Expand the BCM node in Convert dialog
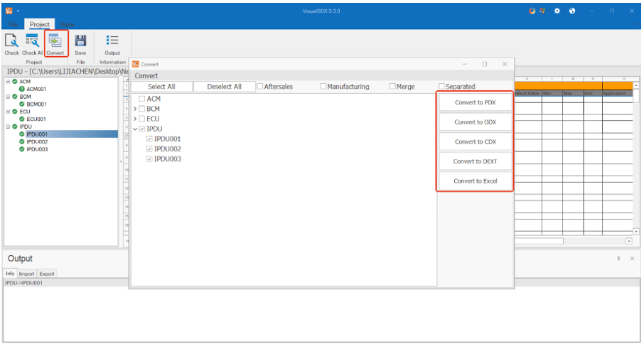The image size is (644, 344). (x=135, y=109)
